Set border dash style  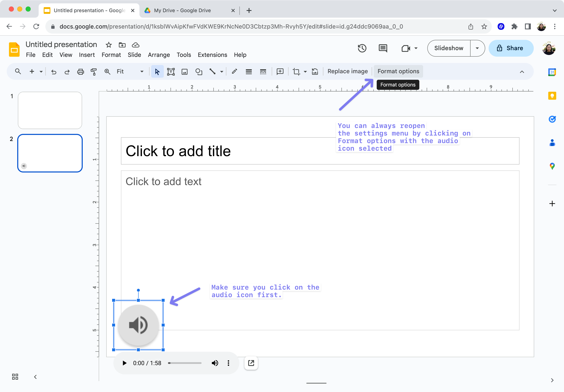pyautogui.click(x=263, y=72)
